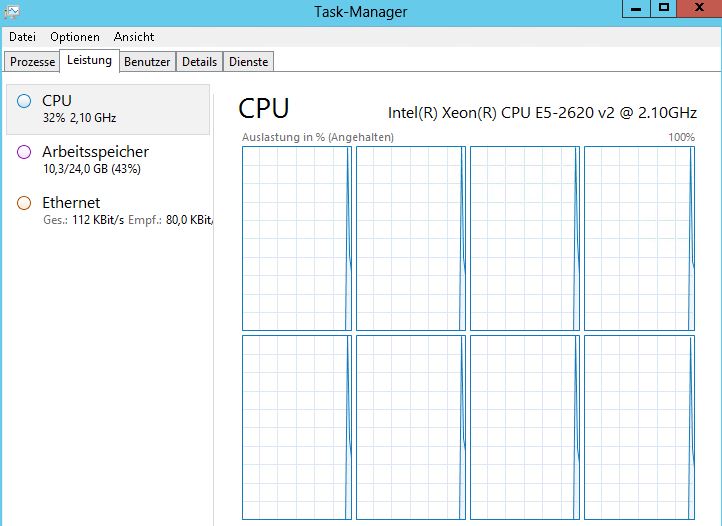This screenshot has height=526, width=722.
Task: Click the third CPU core graph in top row
Action: click(x=525, y=238)
